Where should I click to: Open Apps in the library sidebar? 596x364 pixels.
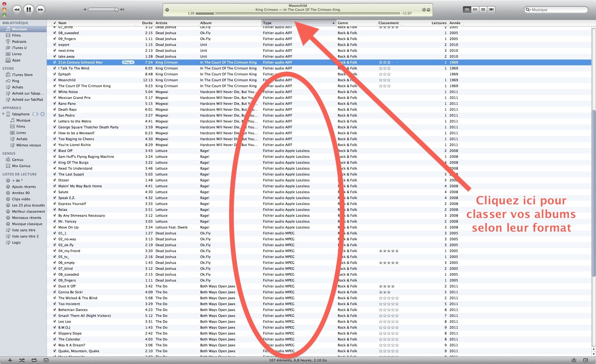[16, 60]
